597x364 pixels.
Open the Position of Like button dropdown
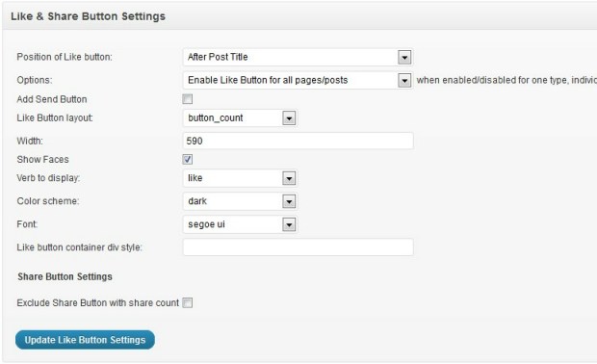coord(298,57)
